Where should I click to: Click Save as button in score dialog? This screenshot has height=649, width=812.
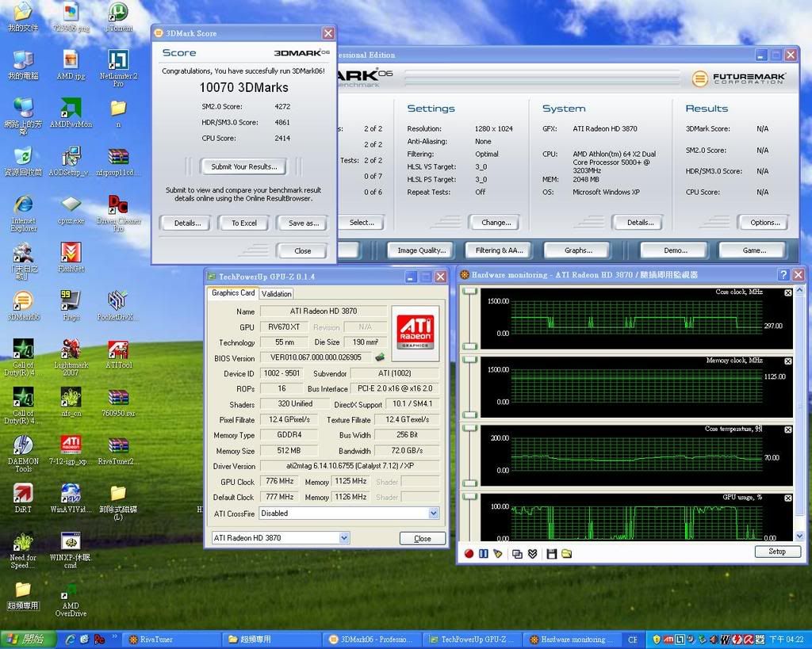coord(304,223)
